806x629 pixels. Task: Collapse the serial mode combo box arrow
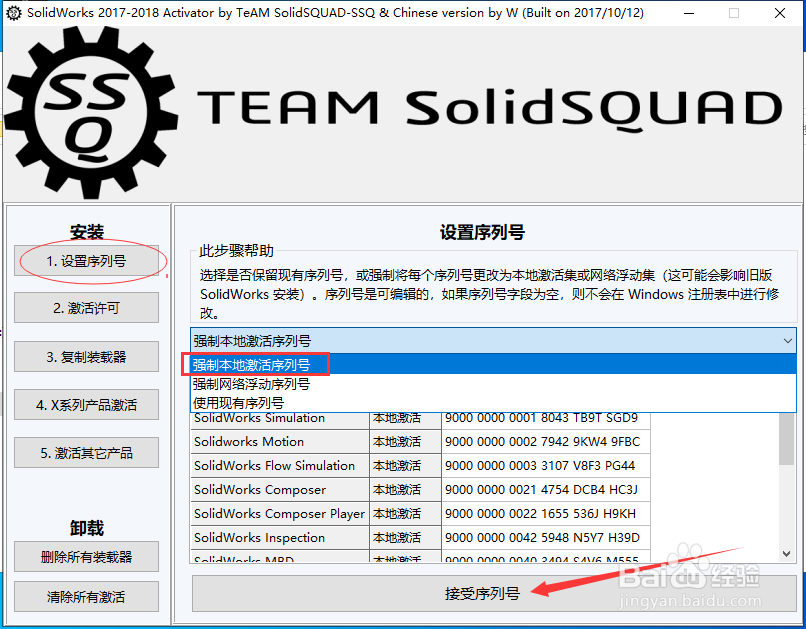[787, 341]
